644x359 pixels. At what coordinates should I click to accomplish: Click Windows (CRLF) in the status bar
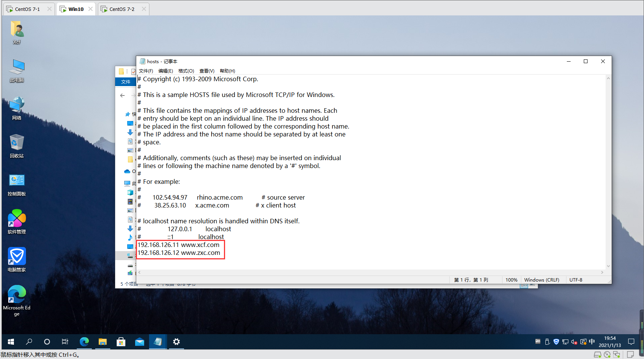[542, 280]
